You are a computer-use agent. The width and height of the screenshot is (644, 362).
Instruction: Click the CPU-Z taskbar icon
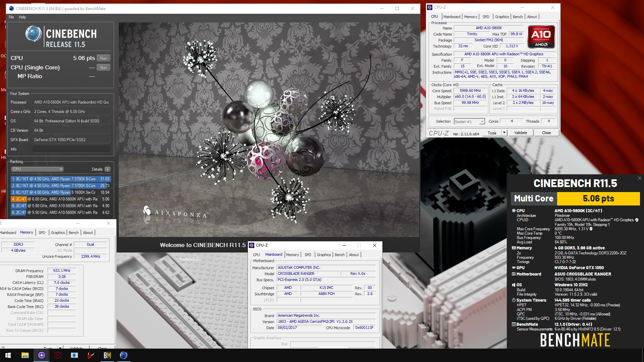click(x=41, y=355)
